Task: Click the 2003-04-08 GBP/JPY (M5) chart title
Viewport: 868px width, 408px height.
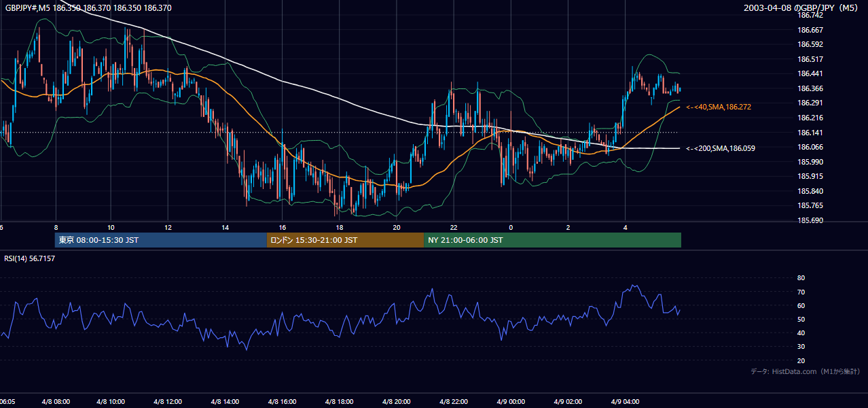Action: 802,7
